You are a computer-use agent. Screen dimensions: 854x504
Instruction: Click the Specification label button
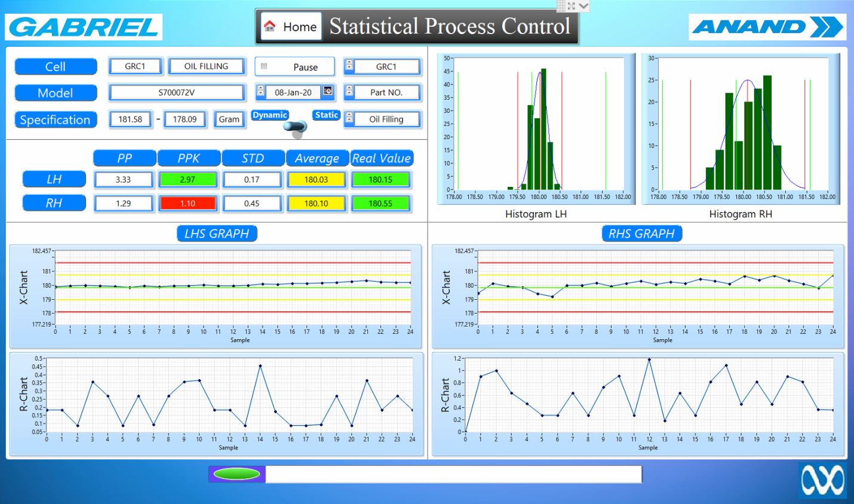coord(56,119)
